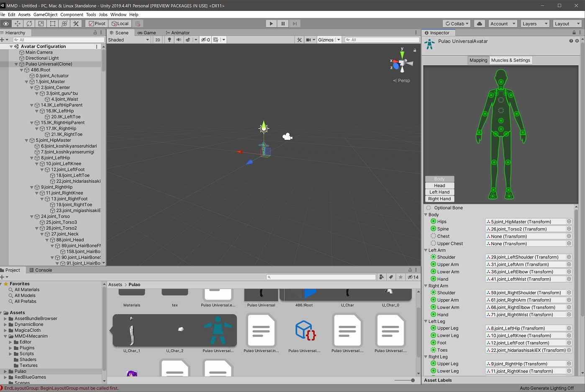The height and width of the screenshot is (392, 585).
Task: Open the Account dropdown
Action: 503,24
